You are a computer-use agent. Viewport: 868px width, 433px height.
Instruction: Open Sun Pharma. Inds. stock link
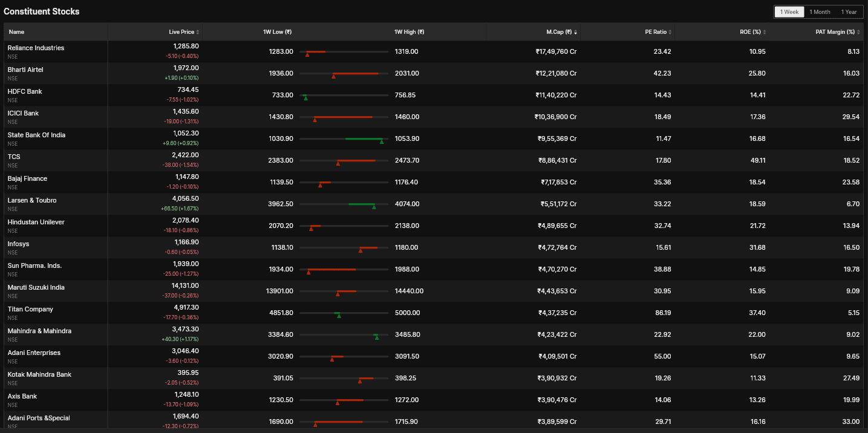tap(34, 265)
